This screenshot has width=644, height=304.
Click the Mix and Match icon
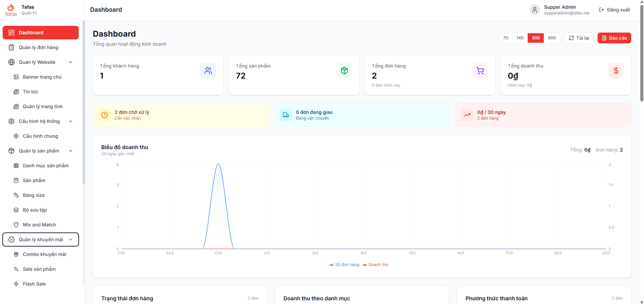[16, 224]
